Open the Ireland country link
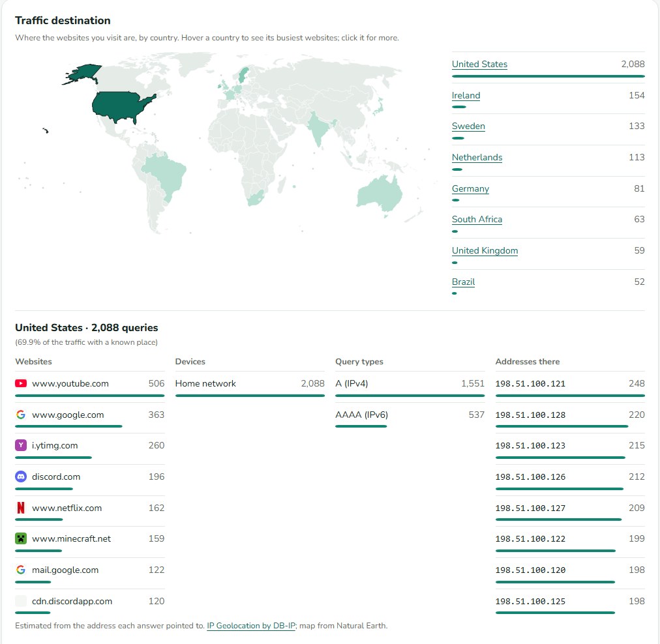The image size is (660, 644). point(466,95)
